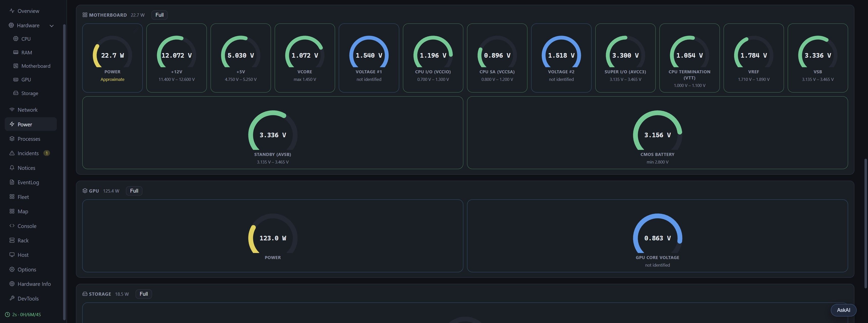Click the uptime status indicator
The width and height of the screenshot is (868, 323).
(23, 315)
